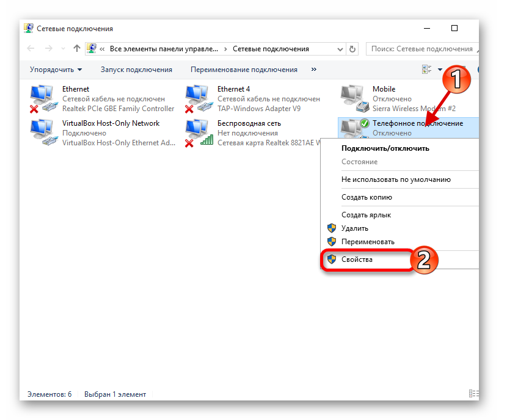Image resolution: width=518 pixels, height=420 pixels.
Task: Click Переименование подключения toolbar button
Action: pyautogui.click(x=244, y=70)
